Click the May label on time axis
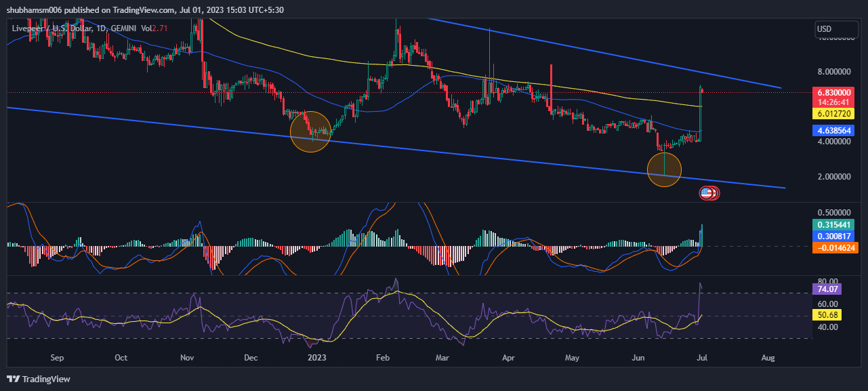868x391 pixels. coord(573,356)
